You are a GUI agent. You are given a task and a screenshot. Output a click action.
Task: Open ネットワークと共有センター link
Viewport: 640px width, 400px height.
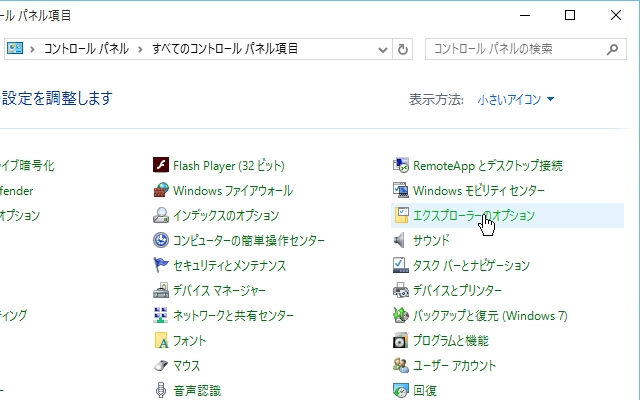point(233,316)
